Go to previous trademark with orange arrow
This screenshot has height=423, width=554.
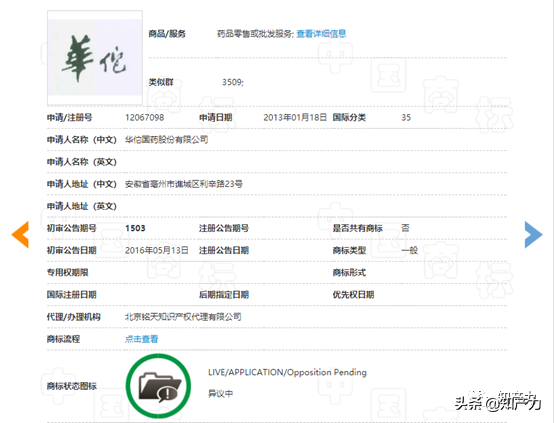pos(20,235)
